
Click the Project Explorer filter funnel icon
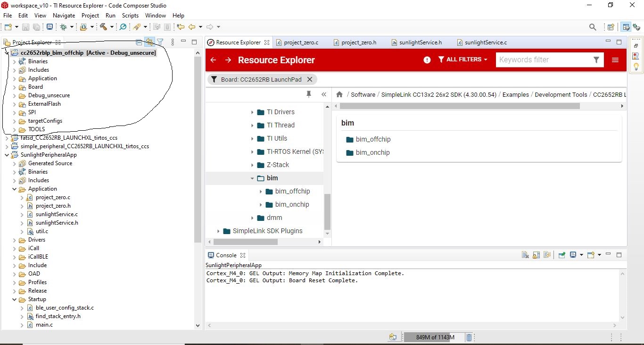[x=160, y=42]
